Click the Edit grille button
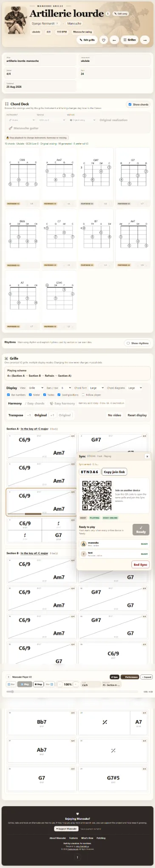Viewport: 155px width, 868px height. click(87, 40)
